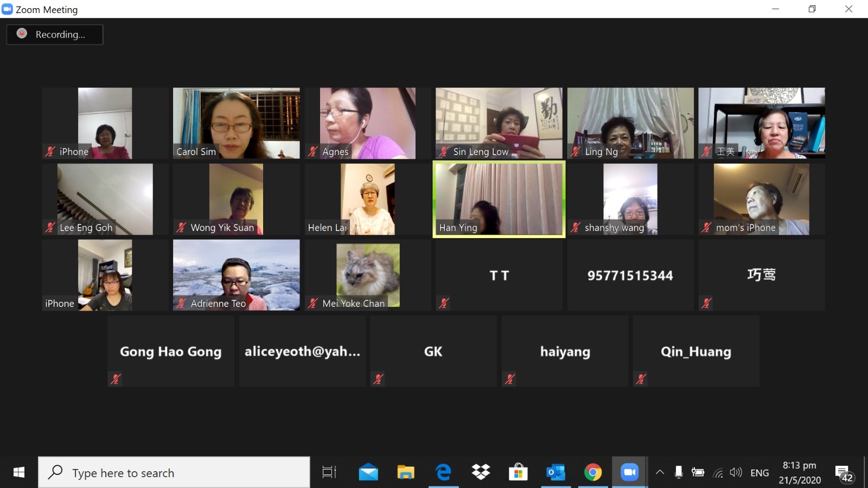Switch ENG input language indicator

click(759, 473)
